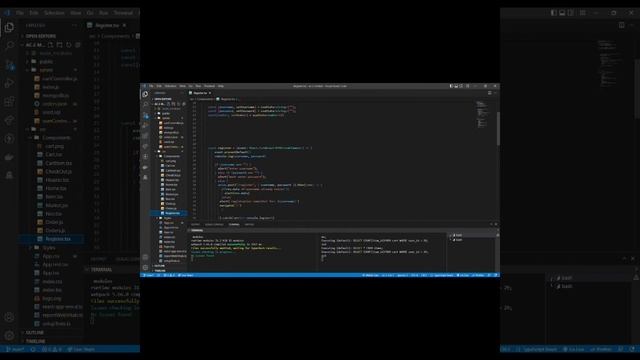
Task: Open Search view in front window activity bar
Action: 146,104
